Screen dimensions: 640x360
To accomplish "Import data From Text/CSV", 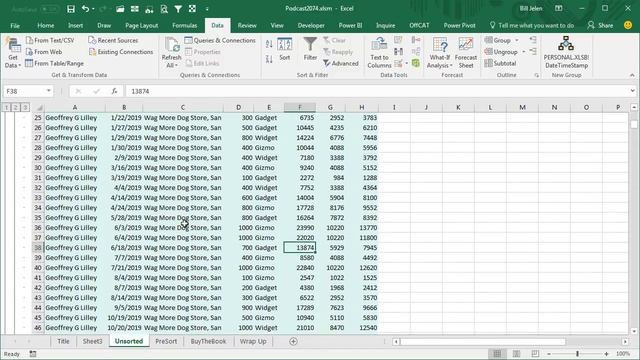I will click(50, 40).
